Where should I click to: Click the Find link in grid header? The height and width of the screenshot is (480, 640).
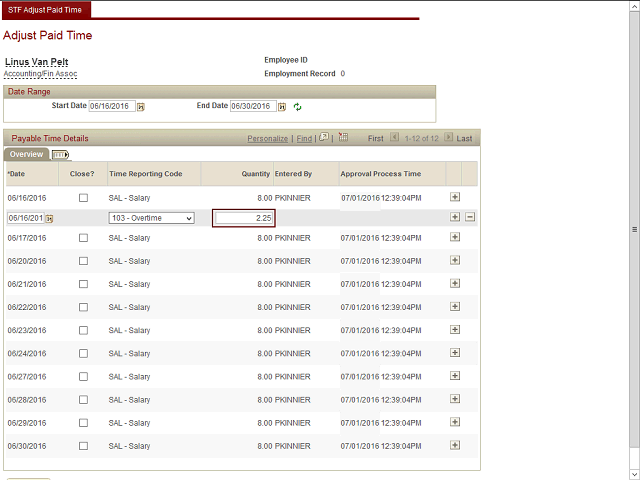tap(304, 139)
